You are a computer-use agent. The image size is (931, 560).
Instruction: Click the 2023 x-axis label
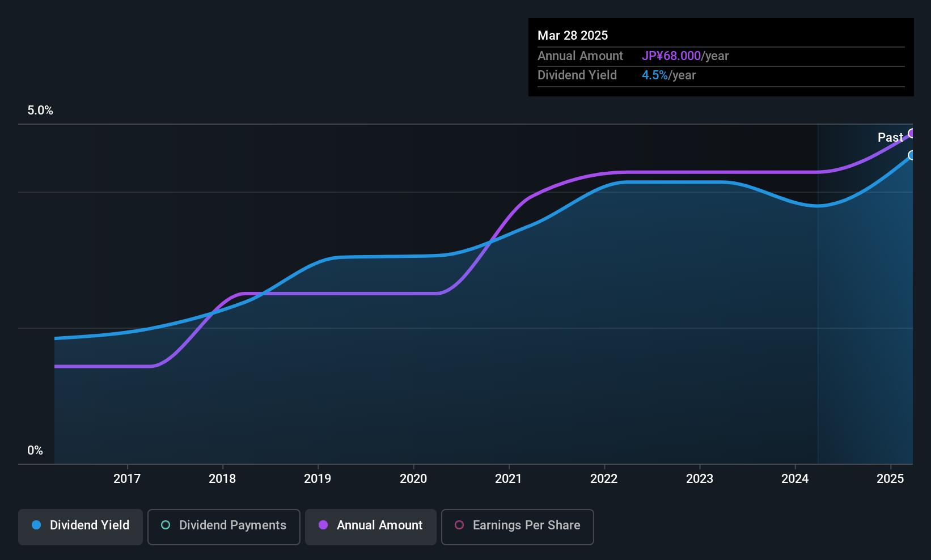700,479
